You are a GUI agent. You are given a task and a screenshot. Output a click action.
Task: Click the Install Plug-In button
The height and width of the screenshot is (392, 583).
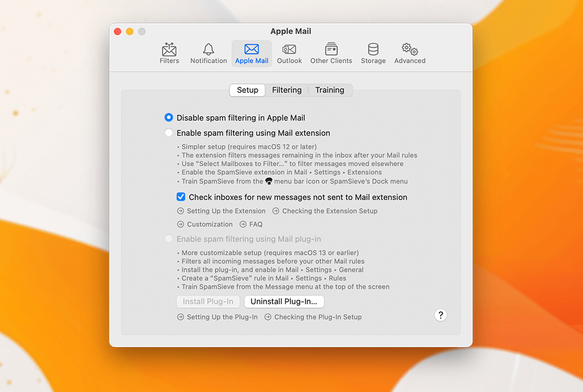(x=208, y=301)
